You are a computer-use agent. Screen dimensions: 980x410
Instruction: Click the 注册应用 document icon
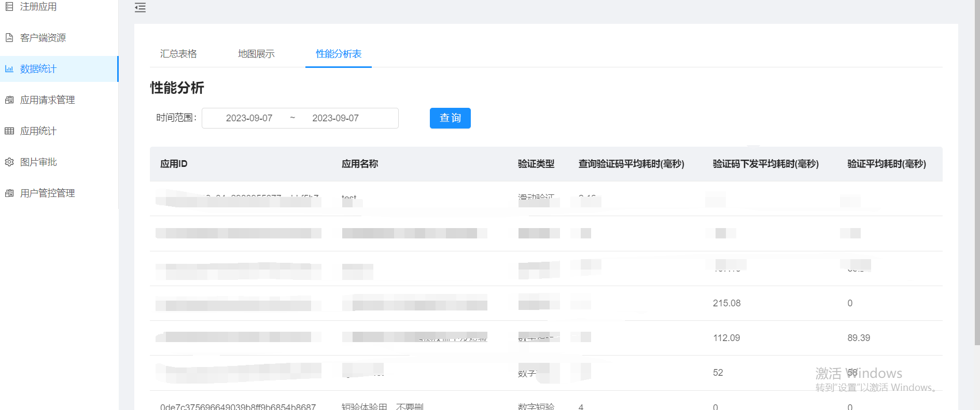pyautogui.click(x=9, y=7)
